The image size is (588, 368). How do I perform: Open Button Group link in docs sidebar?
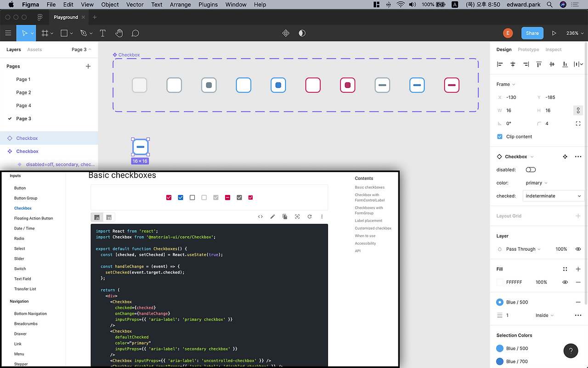[26, 198]
